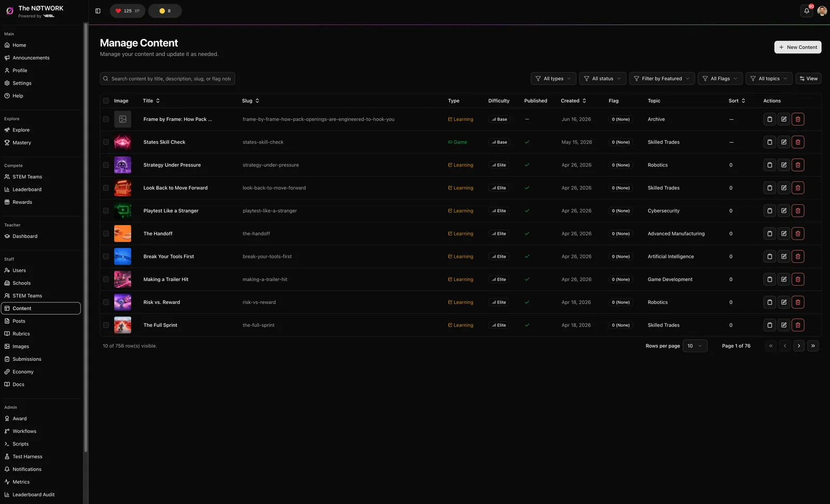Sort the table by Title column
The height and width of the screenshot is (504, 830).
151,101
